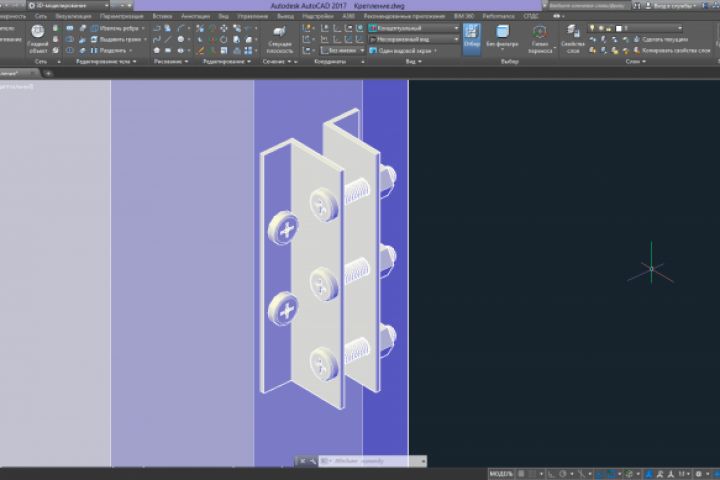Click the Sign In (Вход в службы) button
Screen dimensions: 720x480
click(x=672, y=6)
